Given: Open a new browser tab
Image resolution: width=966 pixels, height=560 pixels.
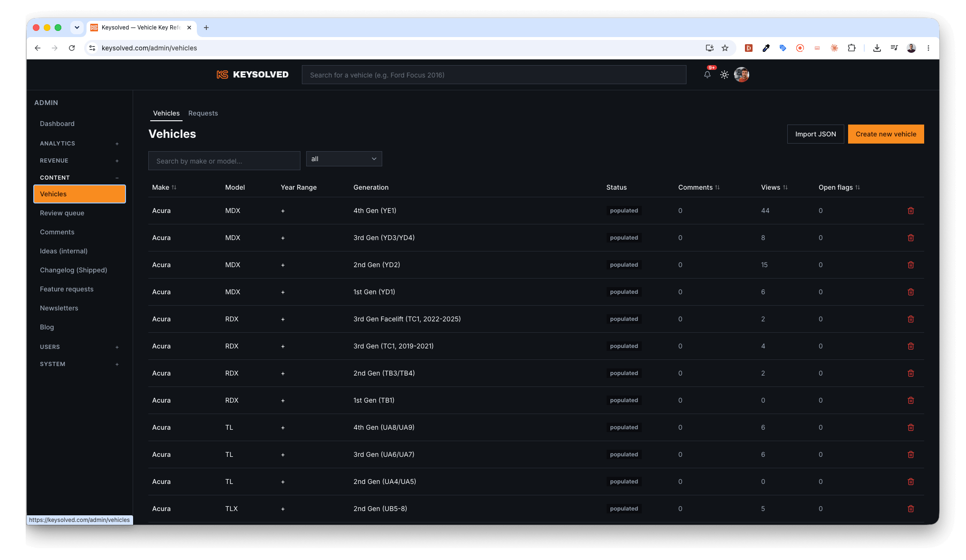Looking at the screenshot, I should (x=206, y=28).
